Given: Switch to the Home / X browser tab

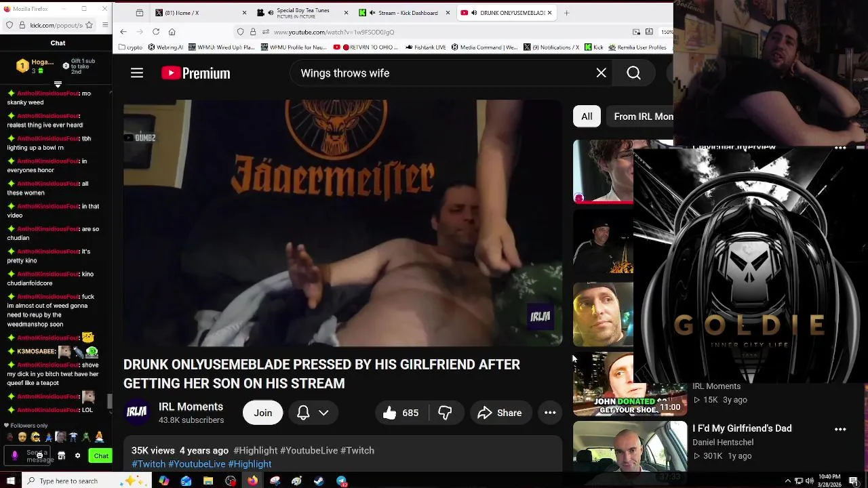Looking at the screenshot, I should pos(201,13).
